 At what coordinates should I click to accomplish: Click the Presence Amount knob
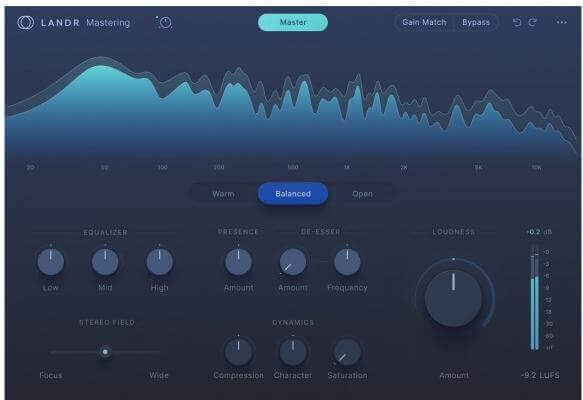tap(238, 262)
